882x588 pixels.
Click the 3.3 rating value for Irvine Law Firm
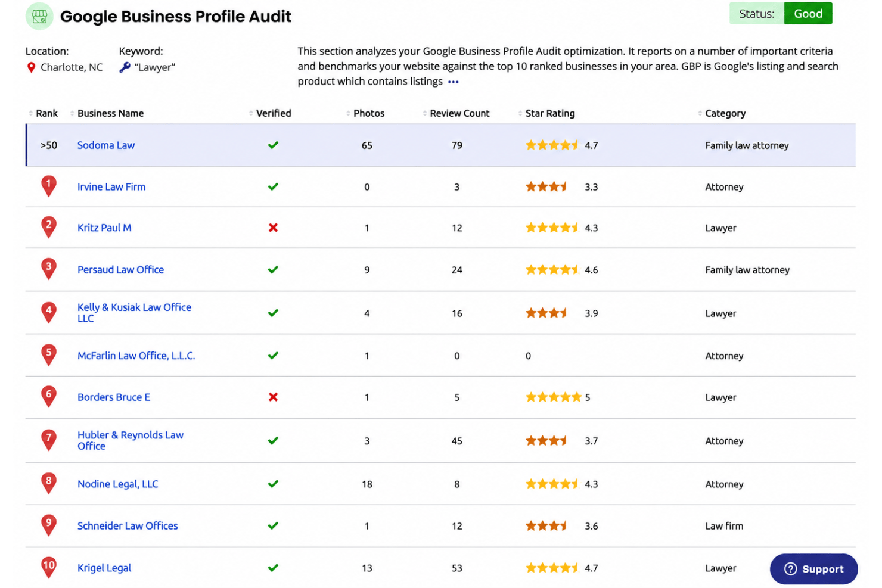(591, 187)
